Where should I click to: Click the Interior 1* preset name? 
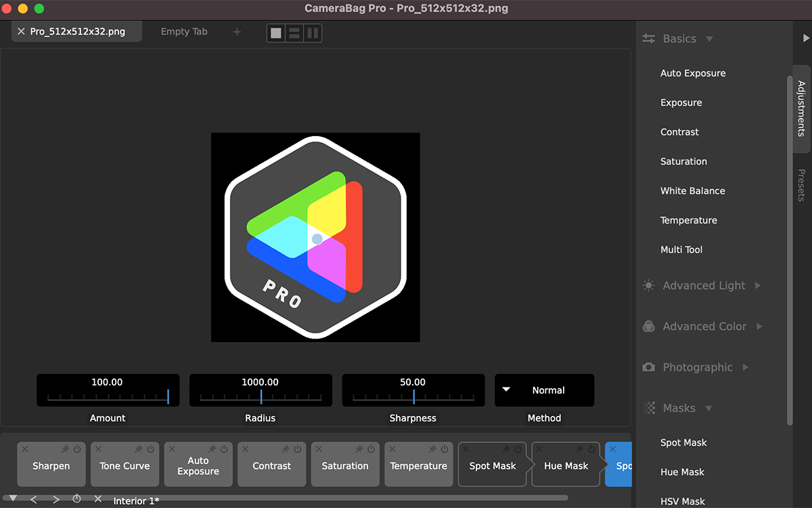pyautogui.click(x=136, y=501)
